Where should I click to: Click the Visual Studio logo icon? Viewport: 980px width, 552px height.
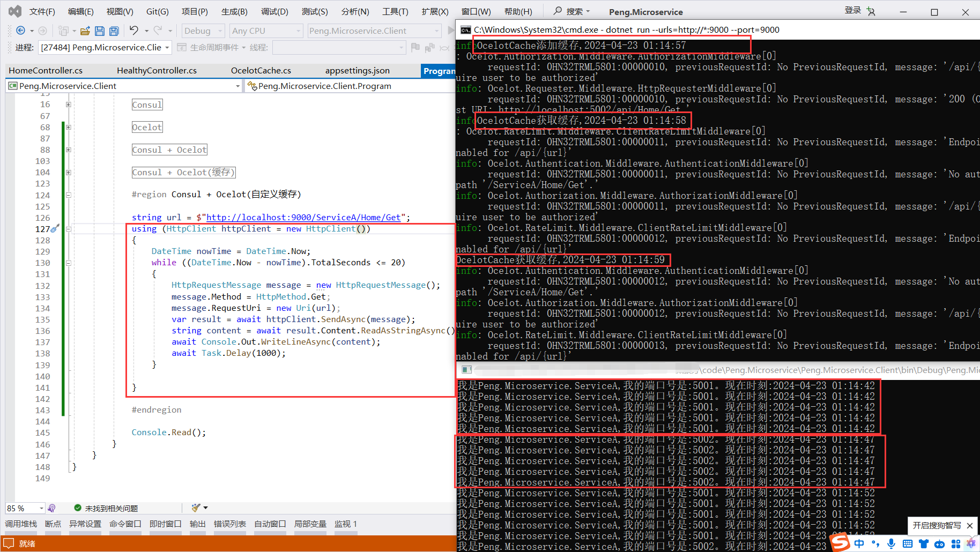click(15, 11)
